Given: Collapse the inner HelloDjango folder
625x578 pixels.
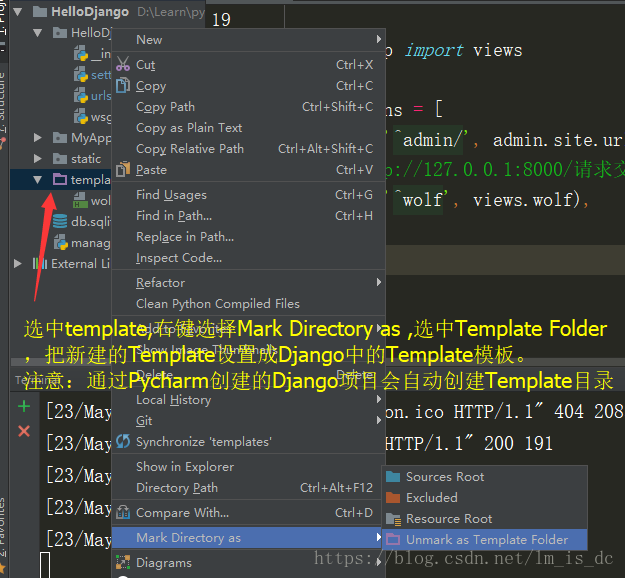Looking at the screenshot, I should 38,33.
